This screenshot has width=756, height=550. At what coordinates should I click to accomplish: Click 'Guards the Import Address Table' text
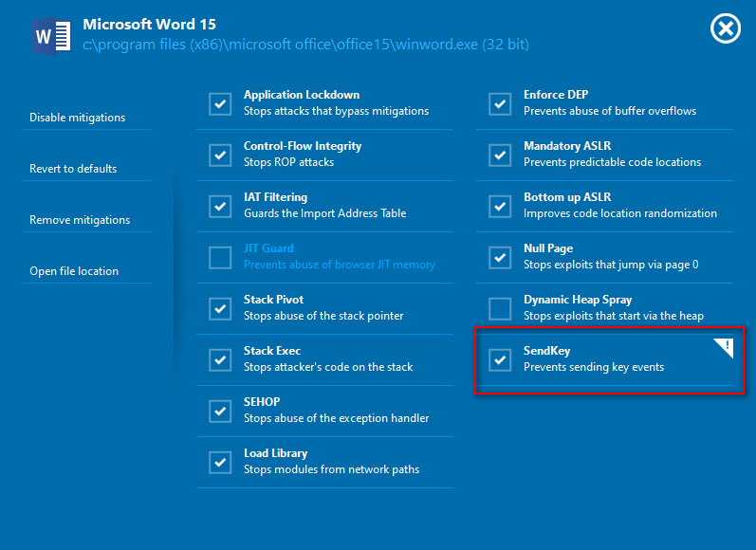[x=325, y=213]
